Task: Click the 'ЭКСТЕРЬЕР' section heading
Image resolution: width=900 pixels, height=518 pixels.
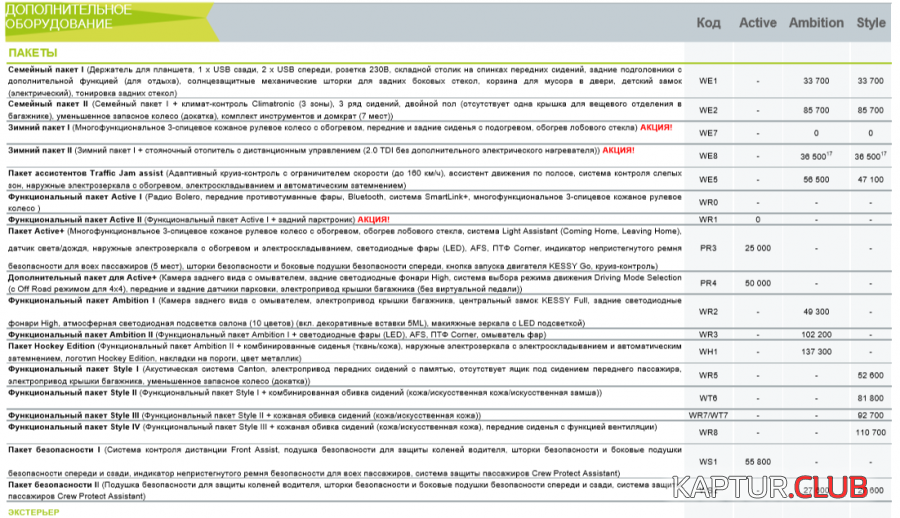Action: tap(33, 512)
